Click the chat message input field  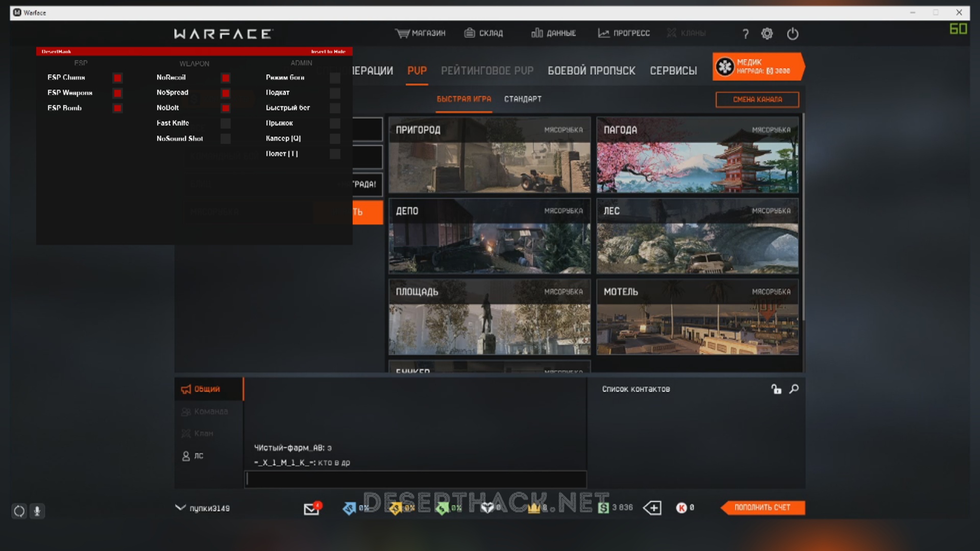tap(415, 479)
